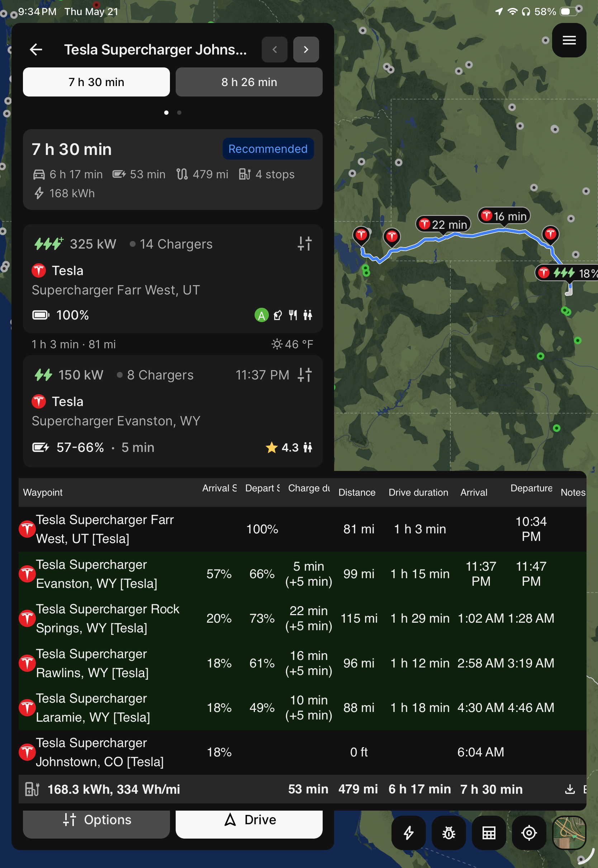The width and height of the screenshot is (598, 868).
Task: Tap the 1:02 AM arrival cell
Action: point(481,618)
